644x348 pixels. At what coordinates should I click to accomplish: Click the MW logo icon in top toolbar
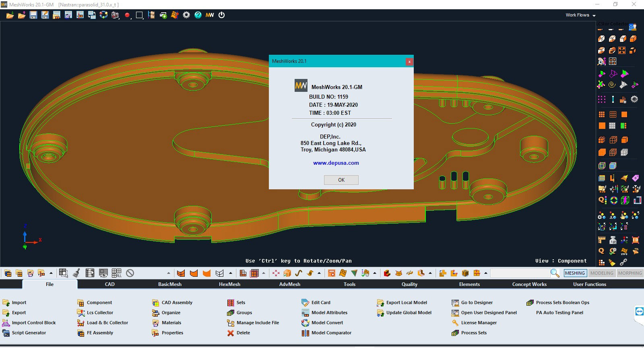pos(210,15)
